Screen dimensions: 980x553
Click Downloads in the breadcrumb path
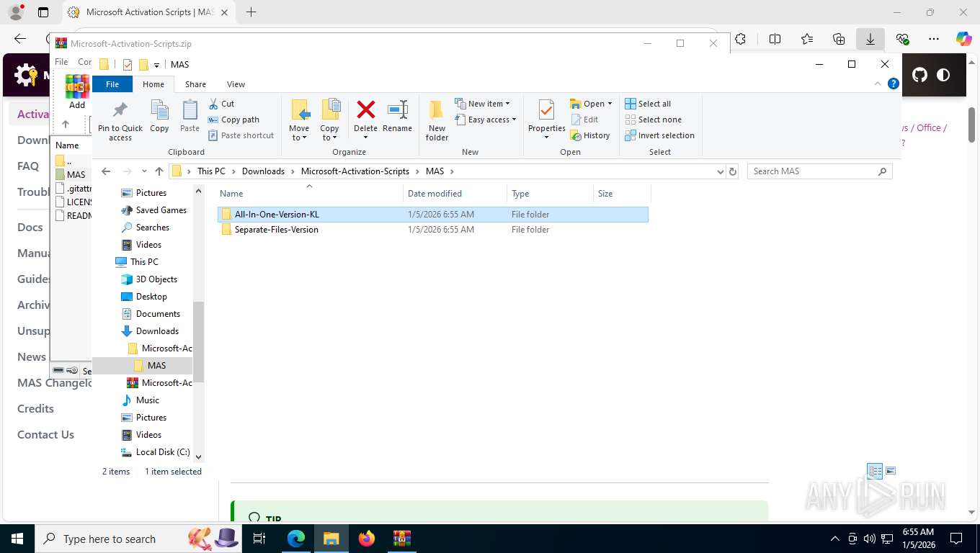263,171
